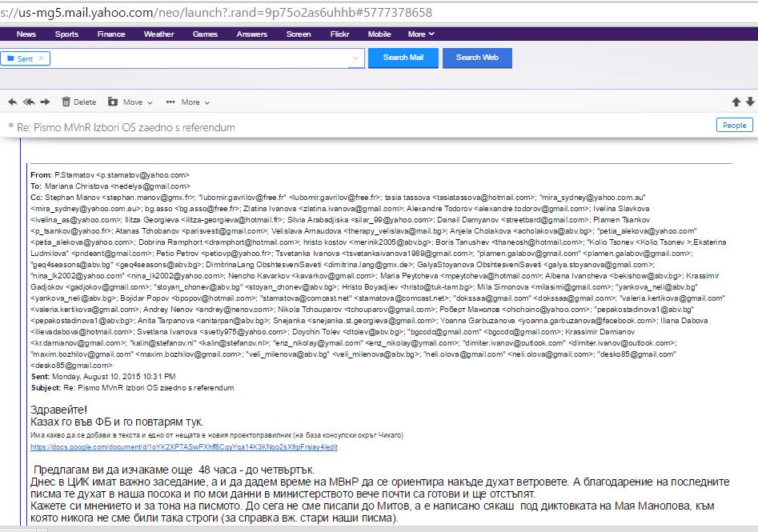Viewport: 758px width, 532px height.
Task: Expand the search box options chevron
Action: pyautogui.click(x=355, y=58)
